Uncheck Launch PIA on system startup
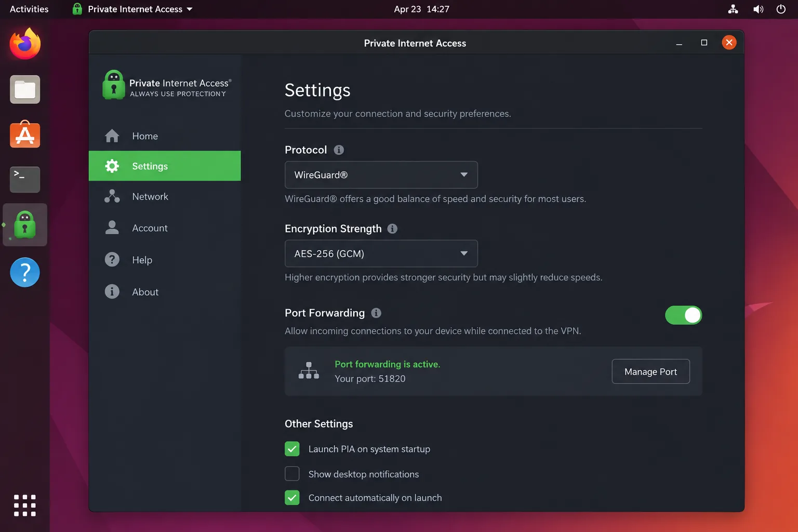 [292, 449]
